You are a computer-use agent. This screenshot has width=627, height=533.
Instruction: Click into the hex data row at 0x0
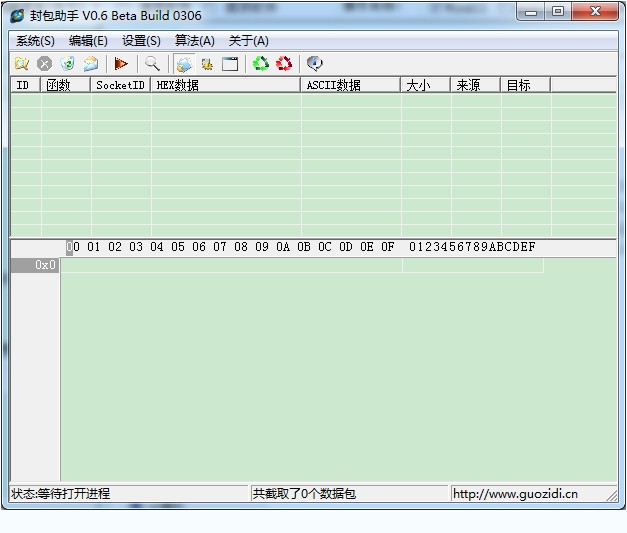[x=232, y=265]
